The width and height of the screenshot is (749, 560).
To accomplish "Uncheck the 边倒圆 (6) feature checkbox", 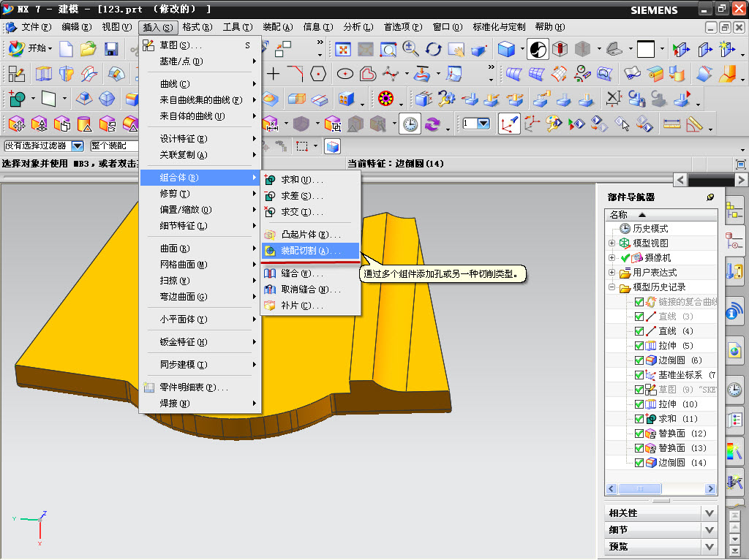I will [639, 360].
